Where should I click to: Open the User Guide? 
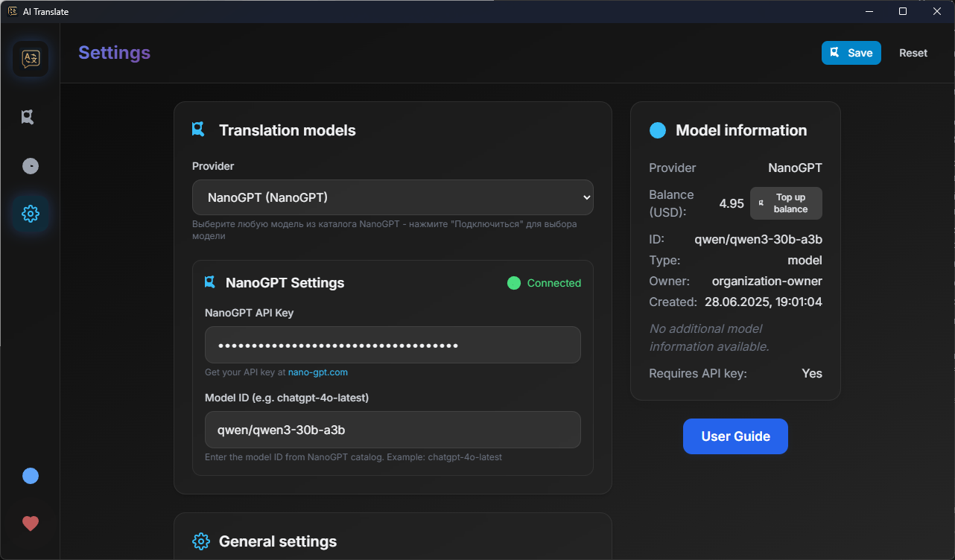coord(735,436)
